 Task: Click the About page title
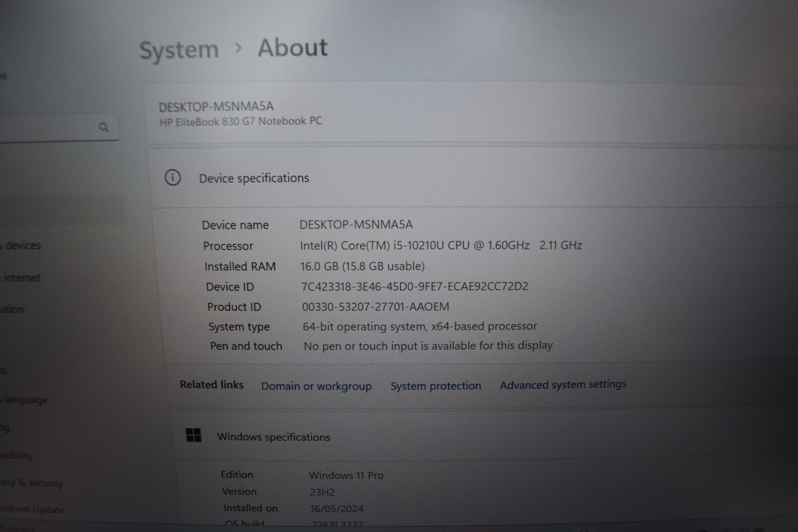(292, 48)
